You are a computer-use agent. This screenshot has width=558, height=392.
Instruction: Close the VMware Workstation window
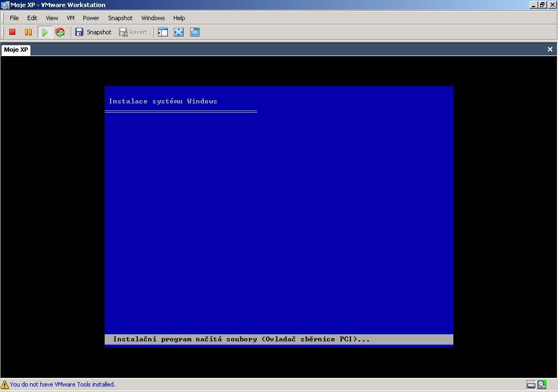[552, 5]
